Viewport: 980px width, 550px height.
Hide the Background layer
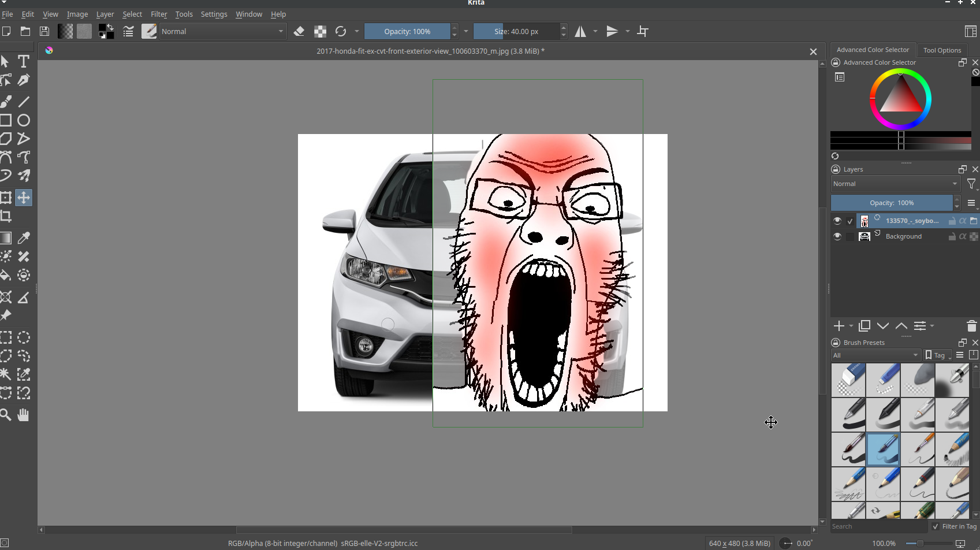837,236
